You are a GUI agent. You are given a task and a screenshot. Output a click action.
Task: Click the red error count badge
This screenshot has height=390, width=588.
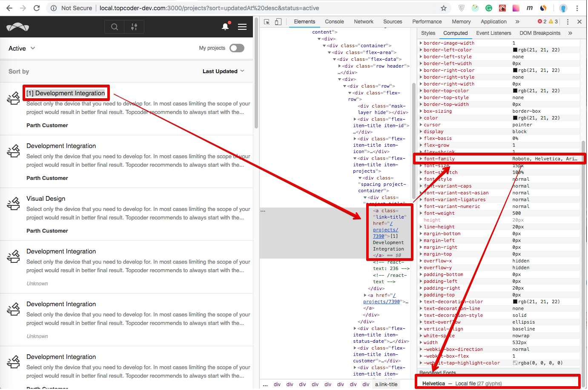point(542,22)
